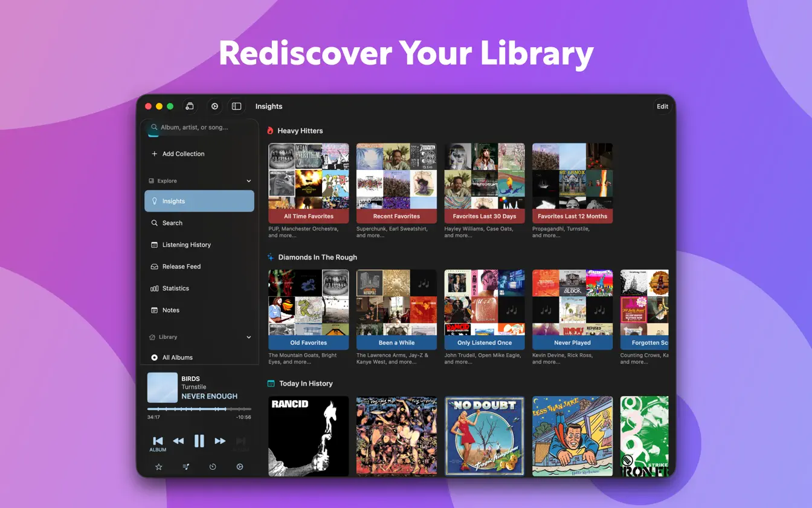This screenshot has width=812, height=508.
Task: Click the Edit button
Action: coord(663,106)
